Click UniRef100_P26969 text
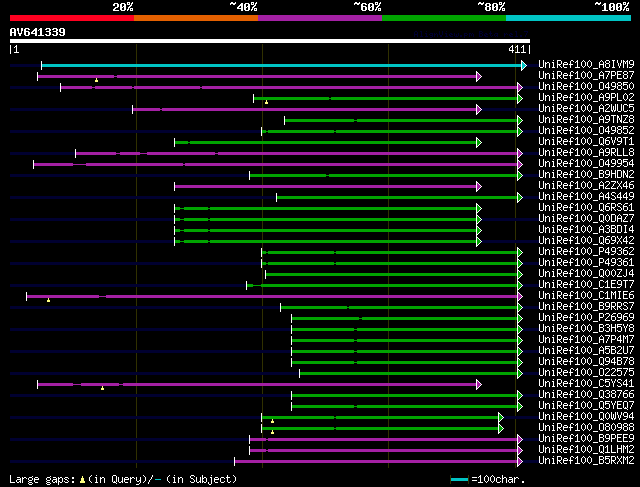The height and width of the screenshot is (487, 640). [586, 318]
